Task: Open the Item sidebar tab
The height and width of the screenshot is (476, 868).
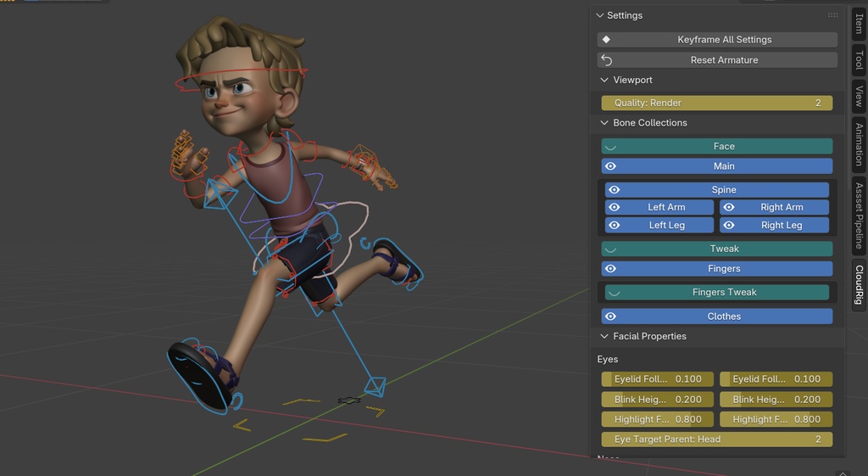Action: [859, 24]
